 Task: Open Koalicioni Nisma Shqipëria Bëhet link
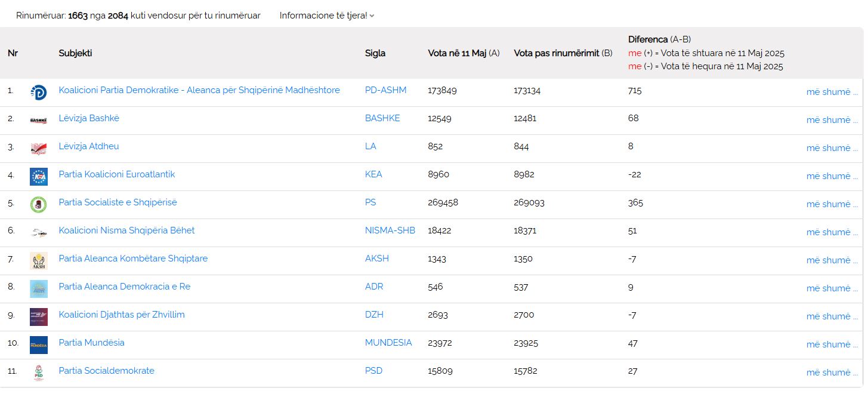tap(126, 230)
